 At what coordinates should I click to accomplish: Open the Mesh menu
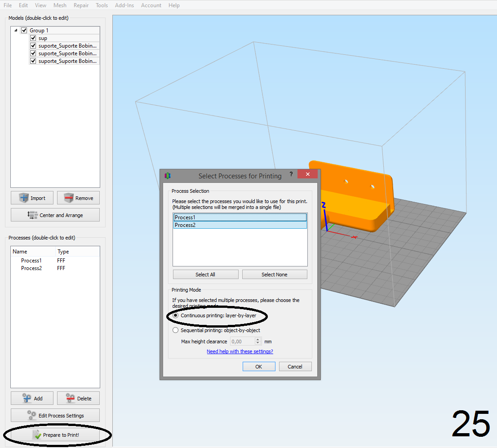[60, 5]
